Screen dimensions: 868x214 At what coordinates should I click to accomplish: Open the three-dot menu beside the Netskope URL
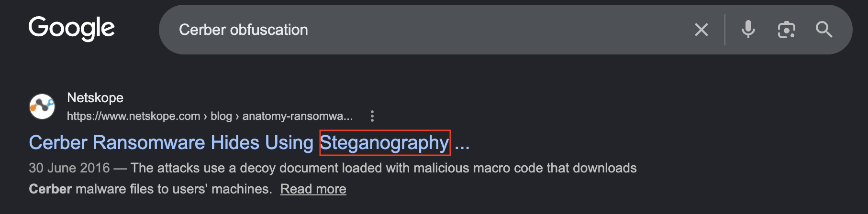[x=372, y=116]
